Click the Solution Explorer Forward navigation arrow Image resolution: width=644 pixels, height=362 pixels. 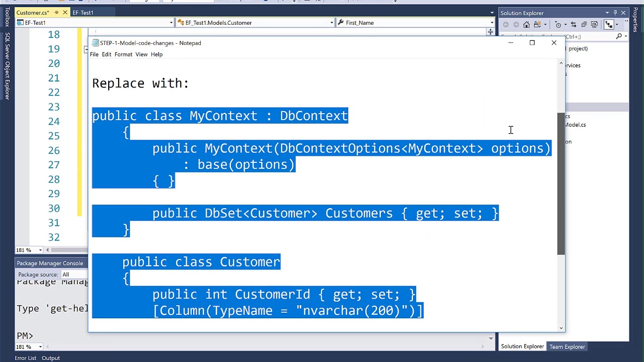(x=516, y=25)
